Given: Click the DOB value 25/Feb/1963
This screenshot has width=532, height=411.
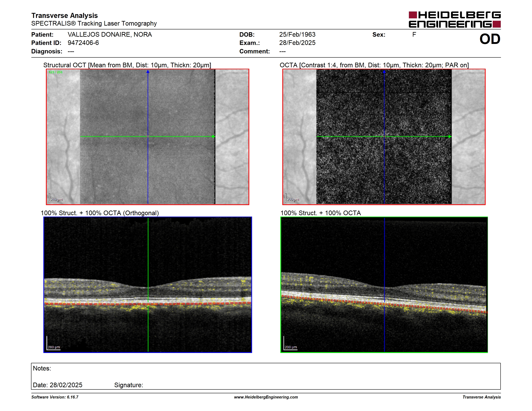Looking at the screenshot, I should (297, 35).
